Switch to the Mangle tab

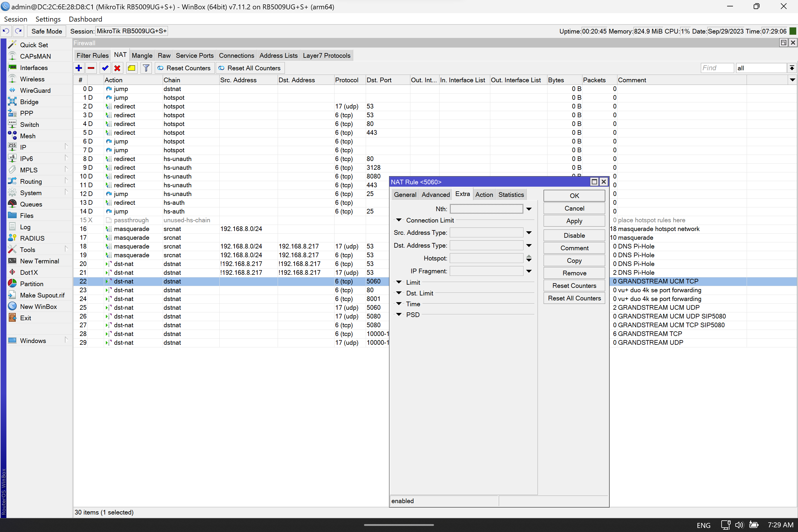[142, 55]
